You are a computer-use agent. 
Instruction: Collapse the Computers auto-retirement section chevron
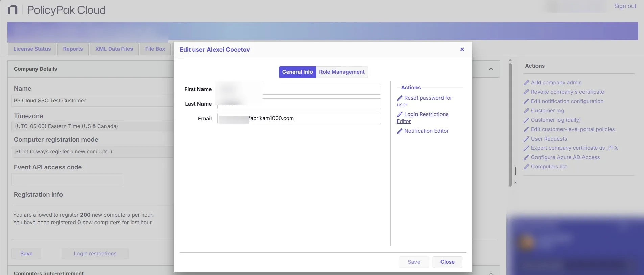coord(491,273)
